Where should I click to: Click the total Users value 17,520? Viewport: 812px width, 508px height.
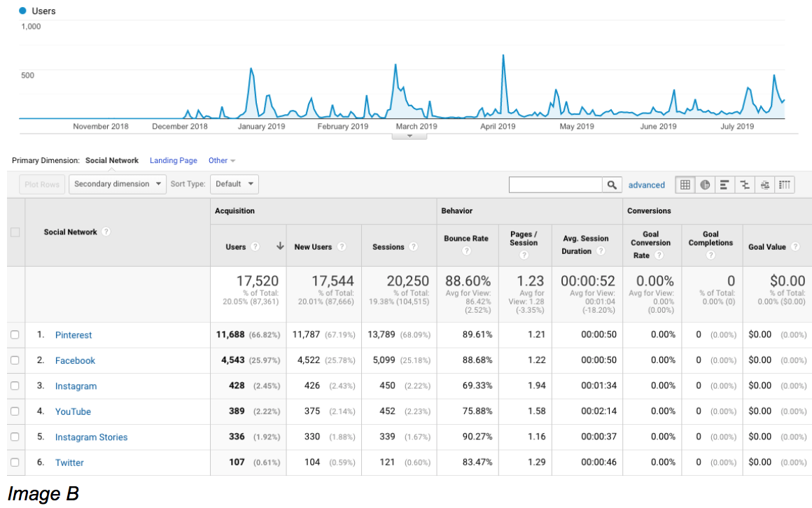click(x=258, y=281)
